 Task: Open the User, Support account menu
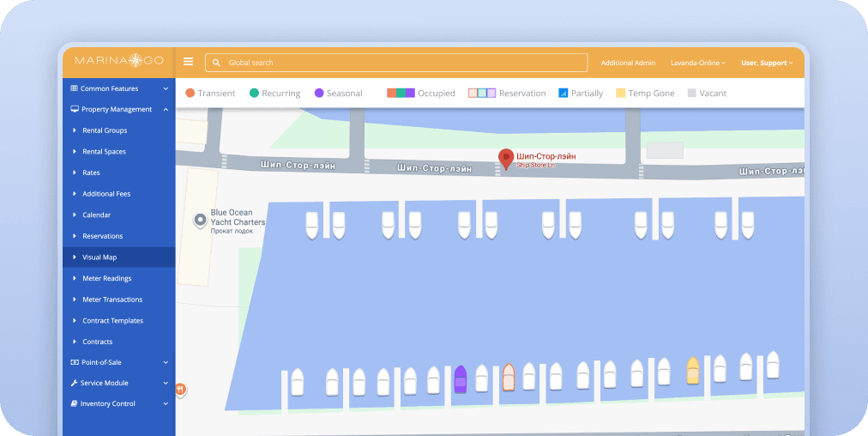pos(766,63)
